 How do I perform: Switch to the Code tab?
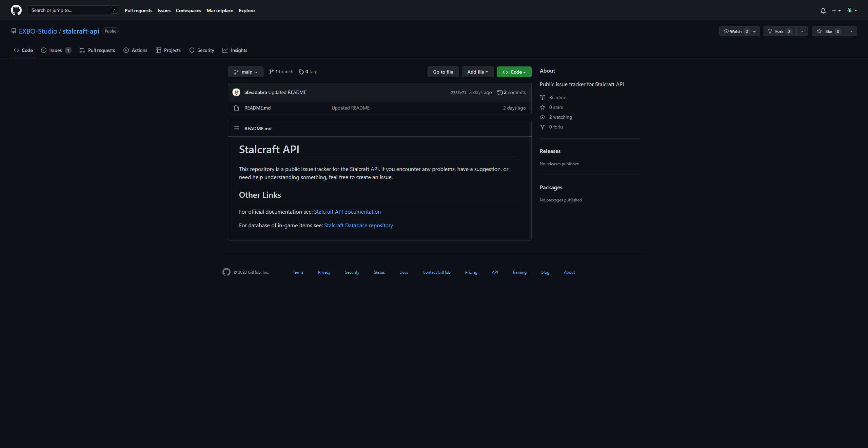23,50
